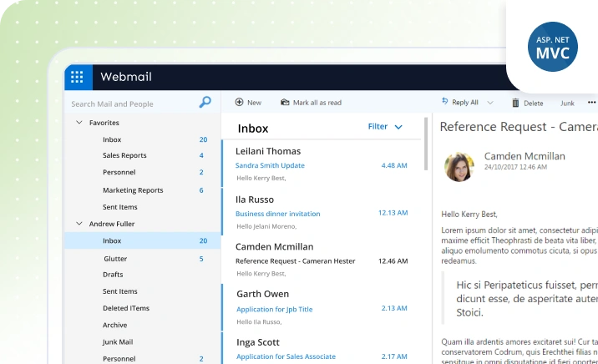Click Camden Mcmillan's profile photo
This screenshot has height=364, width=598.
point(459,167)
